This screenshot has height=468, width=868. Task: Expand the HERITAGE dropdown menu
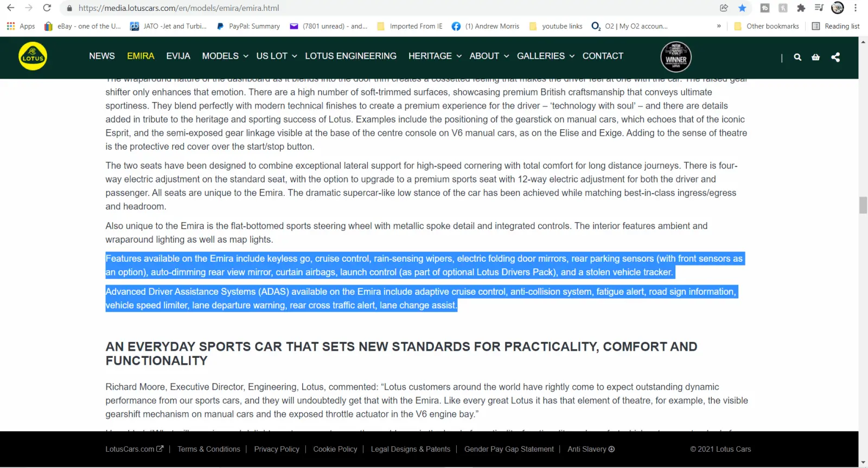[x=435, y=56]
